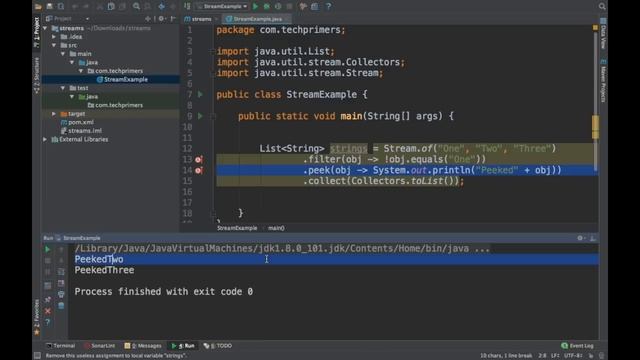This screenshot has width=640, height=360.
Task: Click the Copy icon in the toolbar
Action: (111, 6)
